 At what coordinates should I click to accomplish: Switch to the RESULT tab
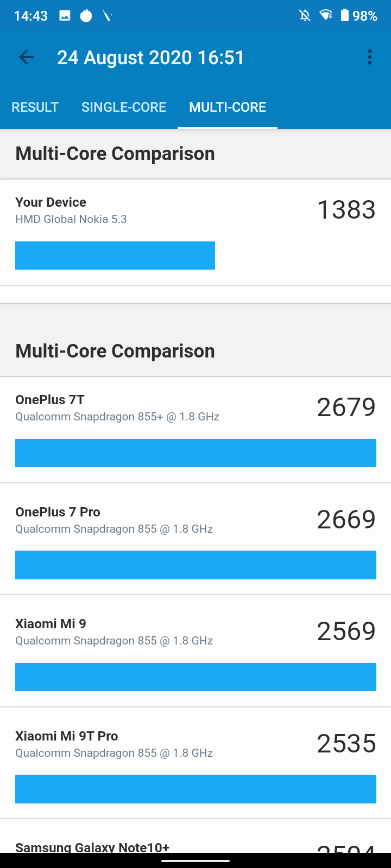pos(35,107)
